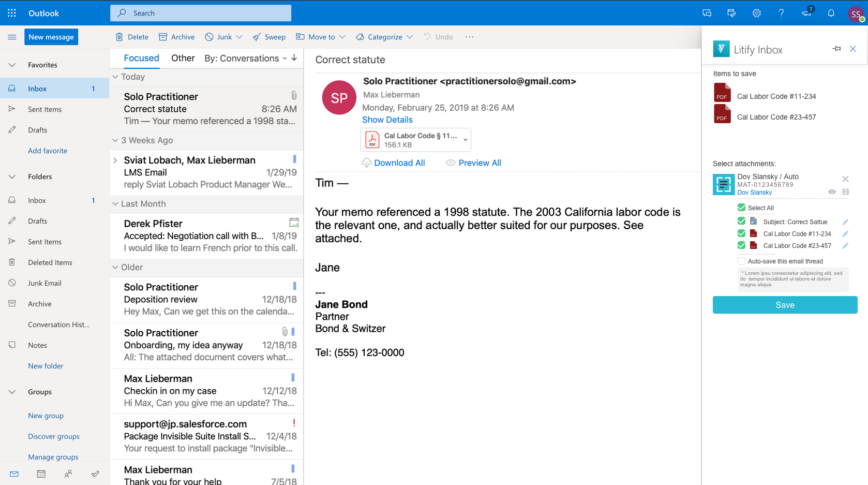868x485 pixels.
Task: Click Discover groups link
Action: click(54, 436)
